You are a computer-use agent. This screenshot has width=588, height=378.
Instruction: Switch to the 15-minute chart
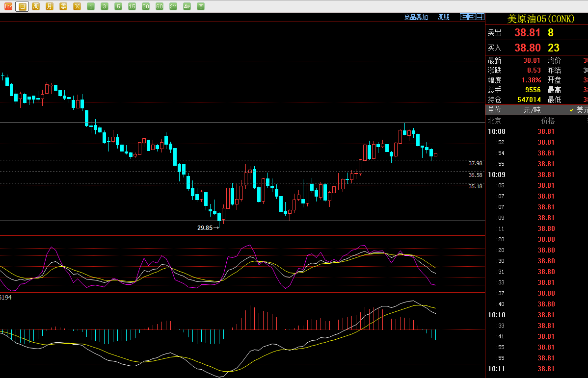pos(132,6)
